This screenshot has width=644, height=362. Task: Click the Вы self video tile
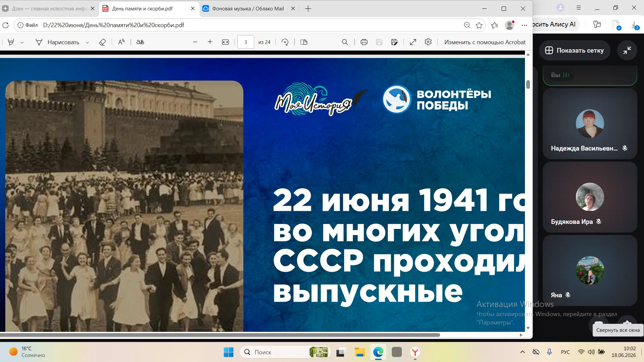coord(590,75)
